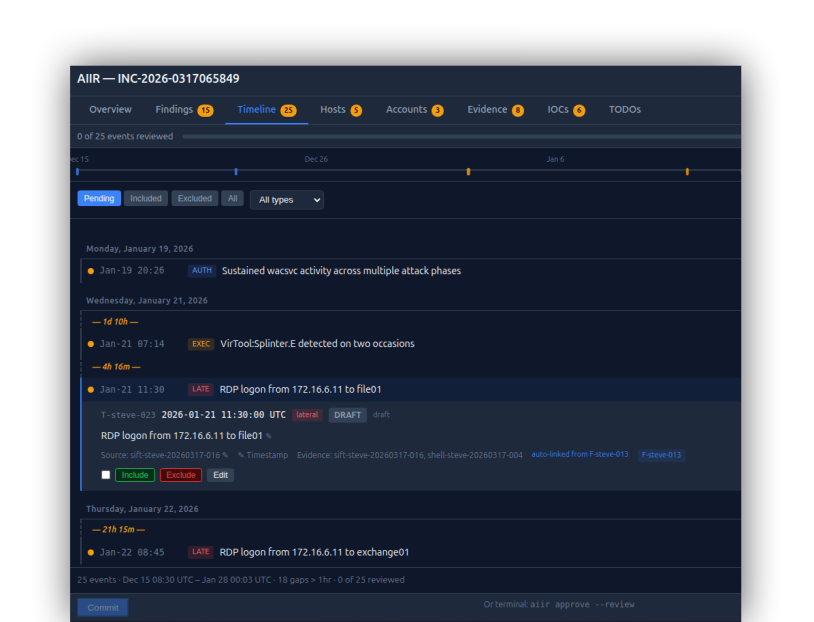Edit the RDP logon title via its pencil icon
The height and width of the screenshot is (622, 814).
(x=268, y=436)
